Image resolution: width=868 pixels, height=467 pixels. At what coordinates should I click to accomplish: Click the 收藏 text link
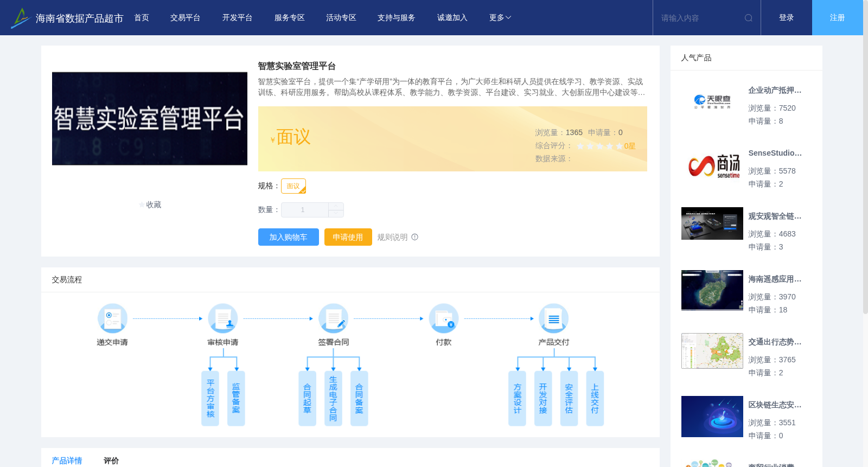[154, 205]
